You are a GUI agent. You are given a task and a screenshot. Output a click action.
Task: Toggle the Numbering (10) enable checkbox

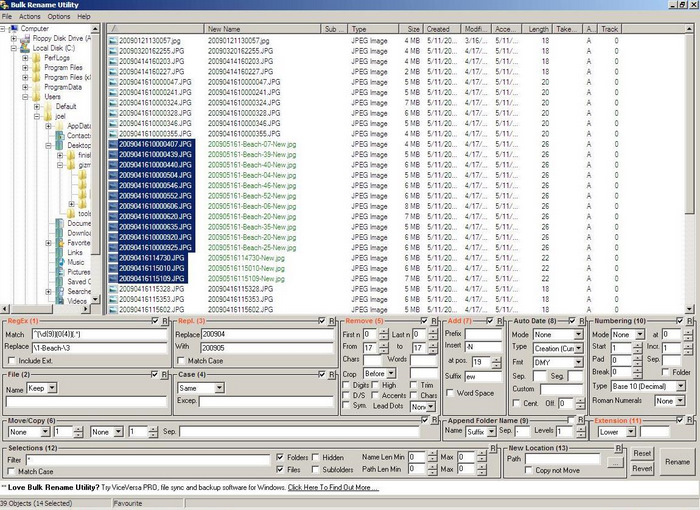680,321
